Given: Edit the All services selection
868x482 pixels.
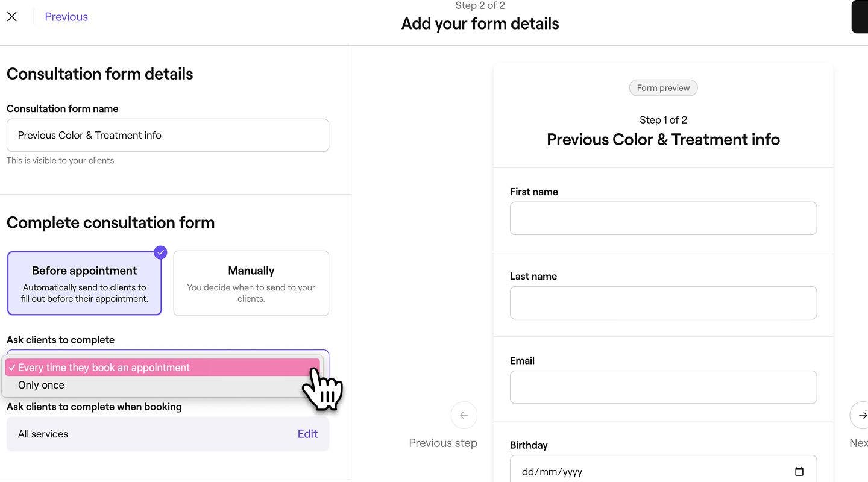Looking at the screenshot, I should click(x=307, y=434).
